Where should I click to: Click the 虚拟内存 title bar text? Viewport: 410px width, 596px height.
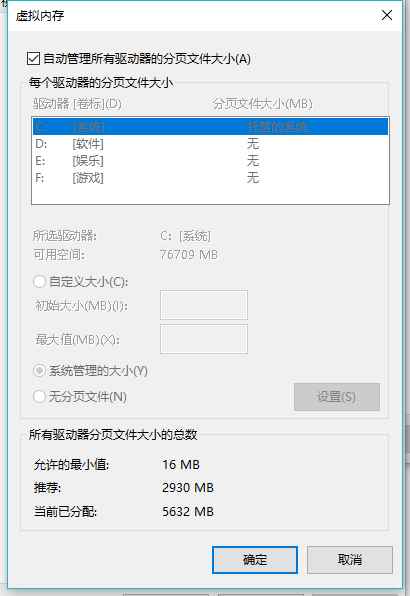(x=40, y=16)
